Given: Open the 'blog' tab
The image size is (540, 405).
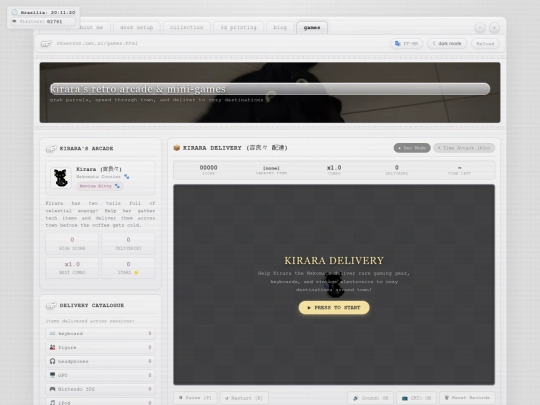Looking at the screenshot, I should click(x=280, y=28).
